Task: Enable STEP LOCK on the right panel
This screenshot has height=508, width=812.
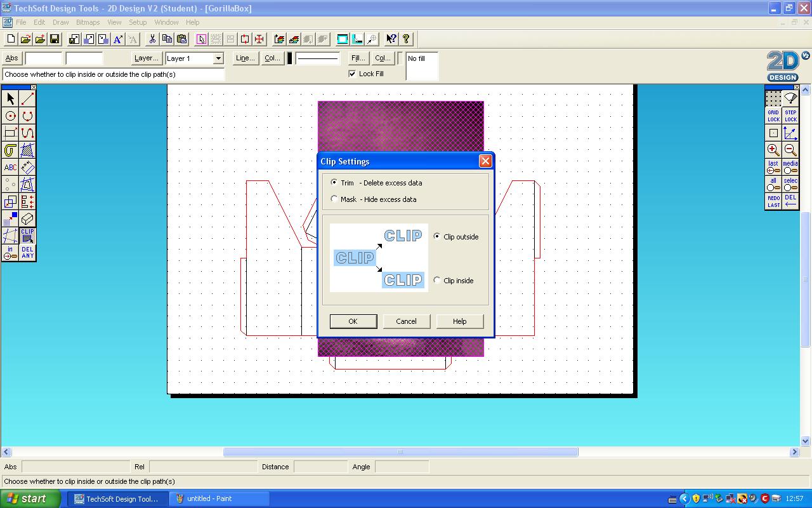Action: 790,116
